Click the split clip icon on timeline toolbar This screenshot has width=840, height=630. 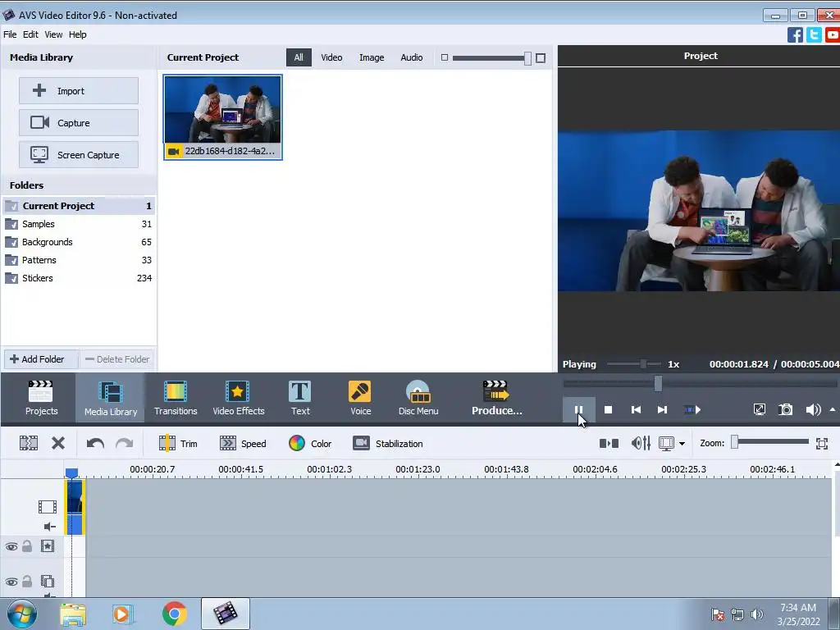point(29,443)
